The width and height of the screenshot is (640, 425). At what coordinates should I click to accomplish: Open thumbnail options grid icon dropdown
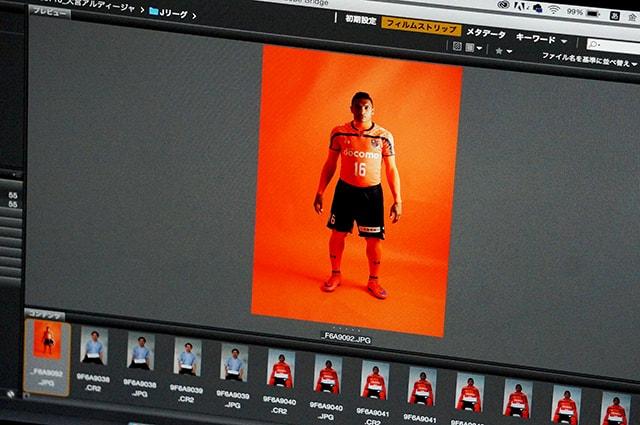tap(473, 48)
